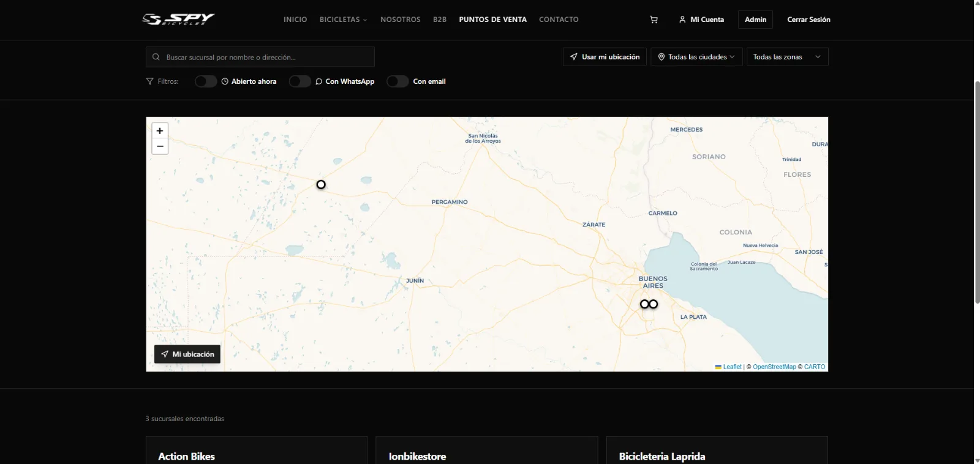Image resolution: width=980 pixels, height=464 pixels.
Task: Click the SPY Bicycles logo
Action: click(178, 20)
